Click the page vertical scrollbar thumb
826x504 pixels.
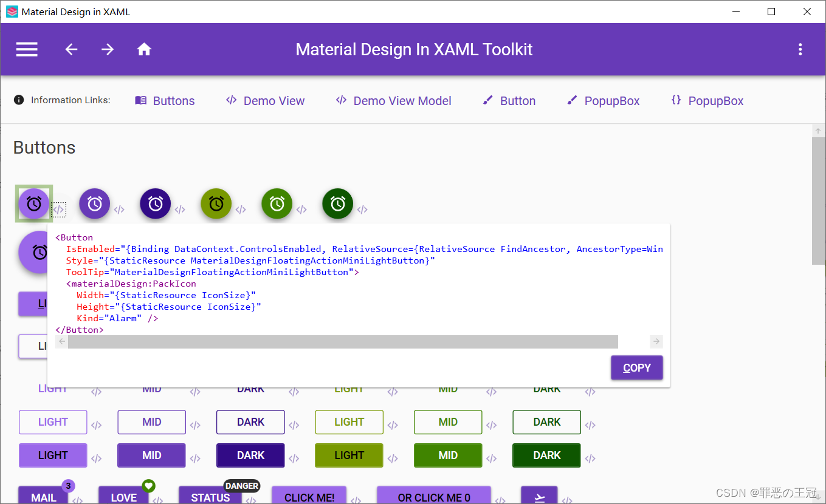[x=818, y=200]
